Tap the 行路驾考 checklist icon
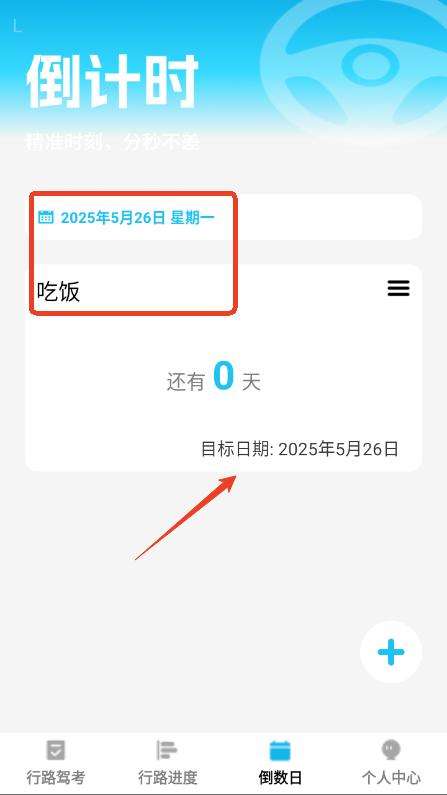 [x=56, y=749]
